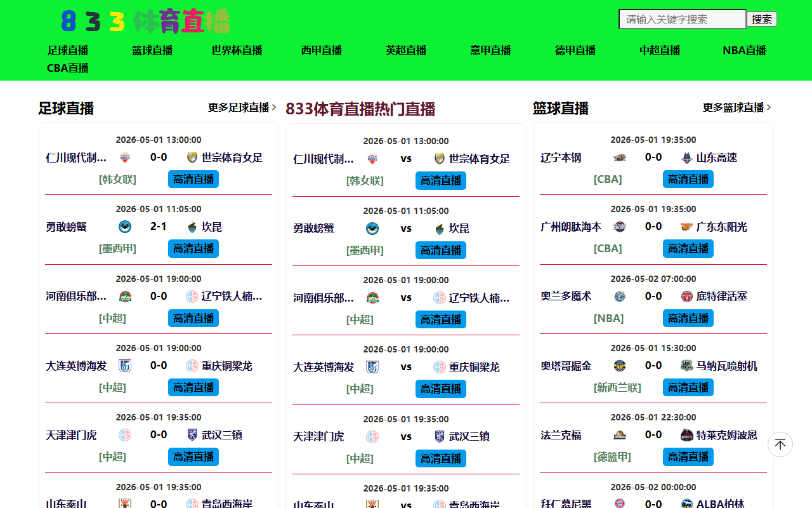
Task: Select 西甲直播 in the navigation bar
Action: pyautogui.click(x=322, y=50)
